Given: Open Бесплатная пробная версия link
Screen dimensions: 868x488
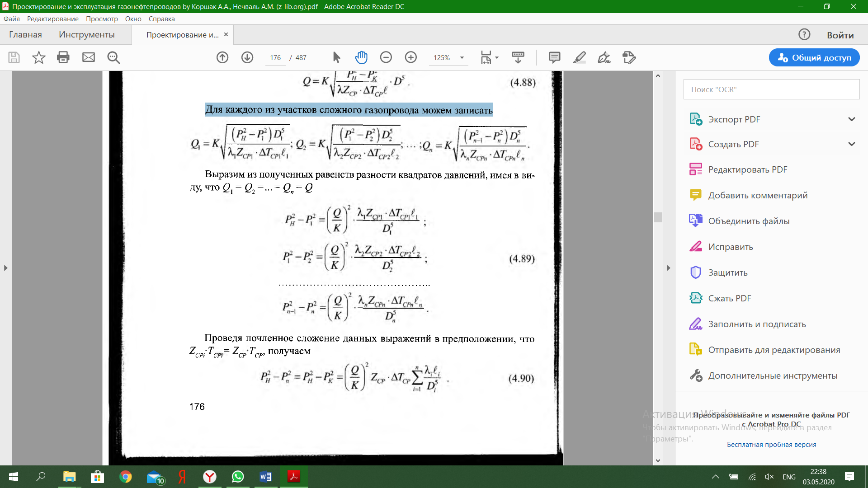Looking at the screenshot, I should [771, 445].
